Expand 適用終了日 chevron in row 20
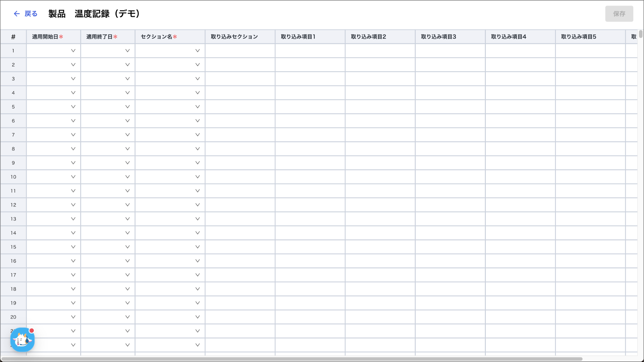 (x=127, y=317)
